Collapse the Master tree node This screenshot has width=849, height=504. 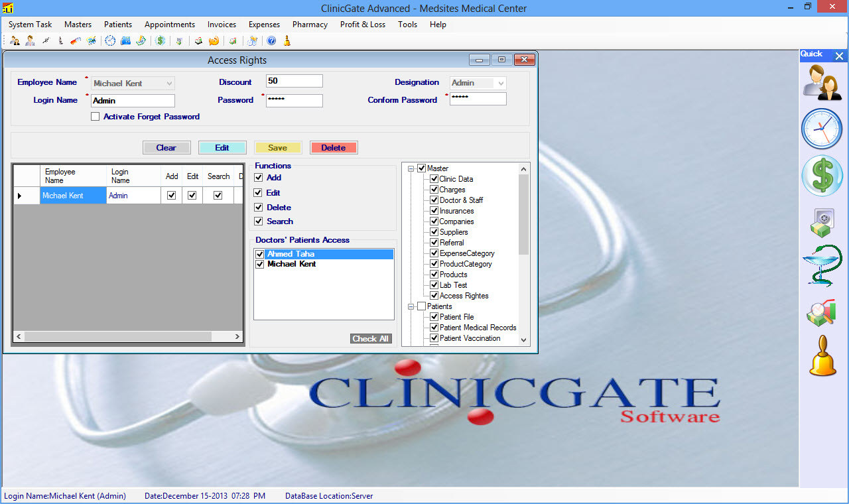411,168
